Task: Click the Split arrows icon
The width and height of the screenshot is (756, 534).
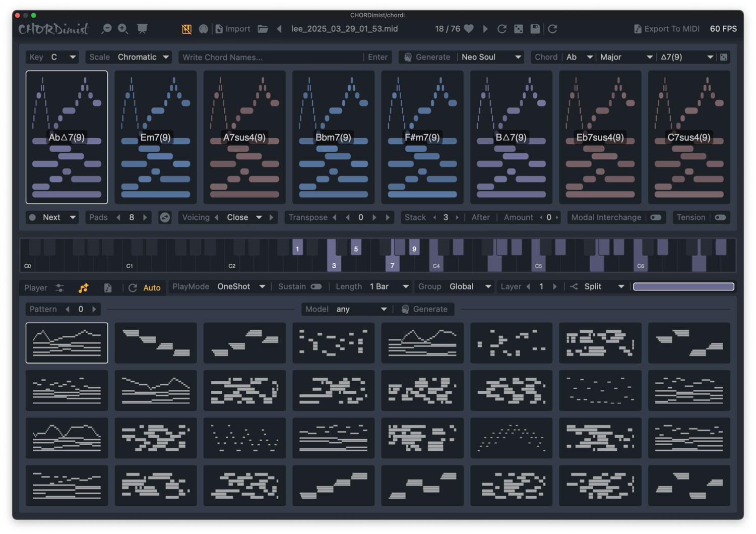Action: pos(574,286)
